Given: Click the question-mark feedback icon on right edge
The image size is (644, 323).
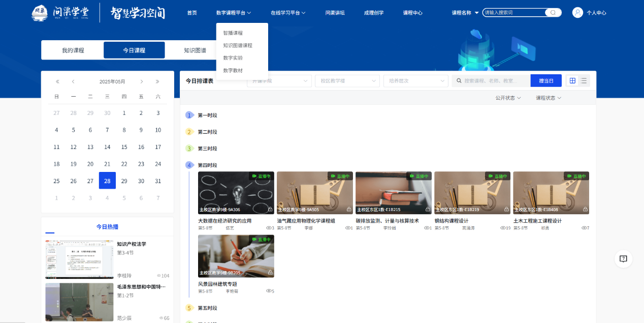Looking at the screenshot, I should [x=623, y=259].
